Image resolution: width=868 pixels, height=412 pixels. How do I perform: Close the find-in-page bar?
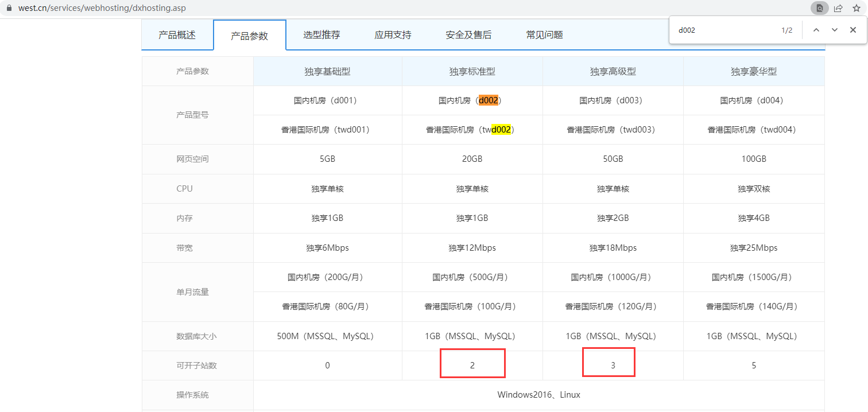[x=853, y=30]
